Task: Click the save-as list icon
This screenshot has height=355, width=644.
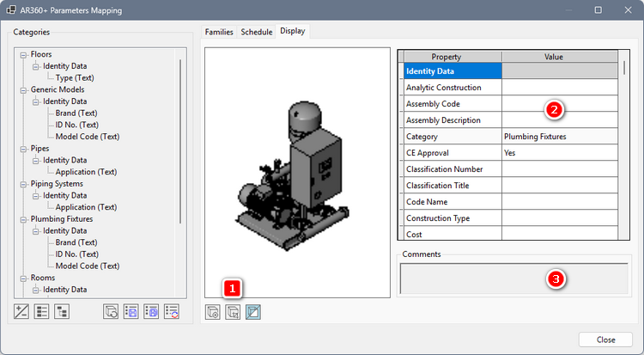Action: click(151, 311)
